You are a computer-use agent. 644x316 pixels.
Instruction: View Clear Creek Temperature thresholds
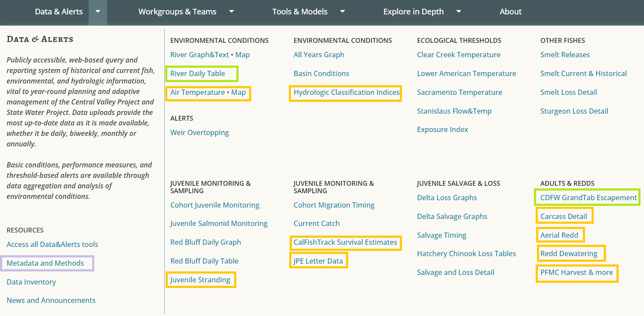coord(458,55)
